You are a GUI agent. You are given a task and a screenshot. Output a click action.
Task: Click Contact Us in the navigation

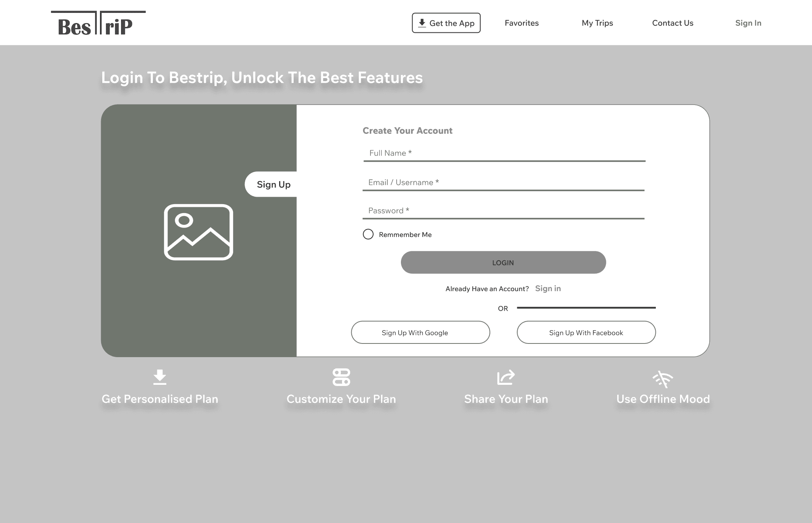click(x=672, y=23)
